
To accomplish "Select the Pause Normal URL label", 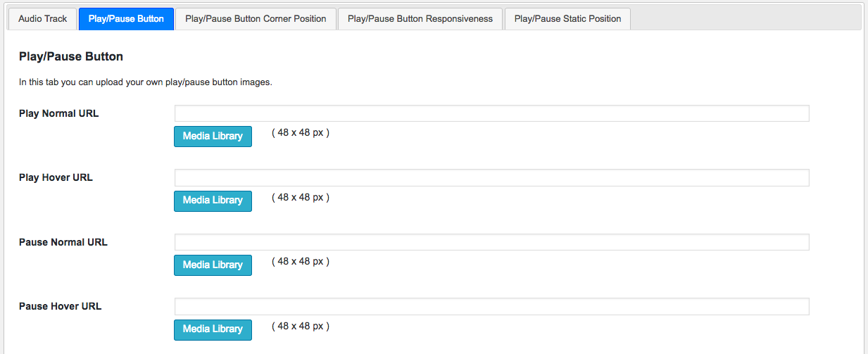I will (63, 242).
